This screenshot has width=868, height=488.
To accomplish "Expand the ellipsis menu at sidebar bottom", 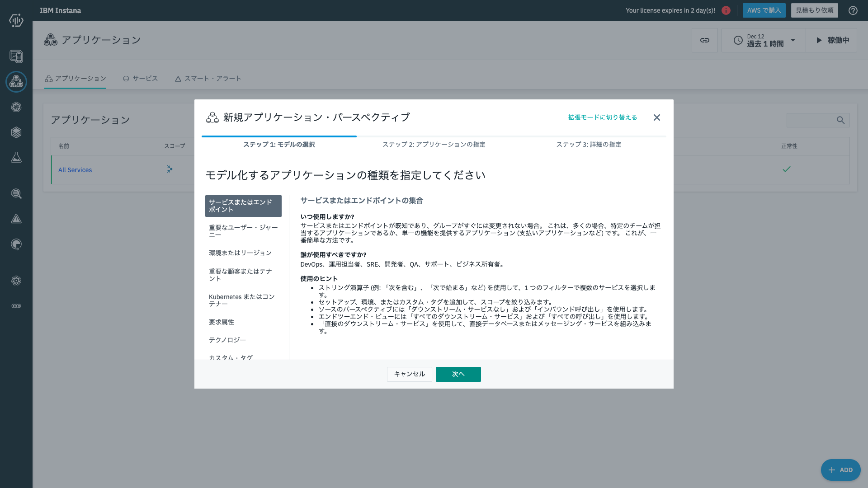I will pos(16,305).
